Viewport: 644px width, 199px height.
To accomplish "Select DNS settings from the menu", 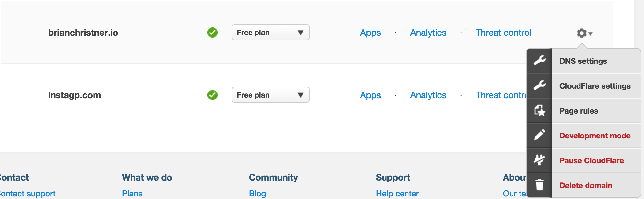I will point(583,61).
